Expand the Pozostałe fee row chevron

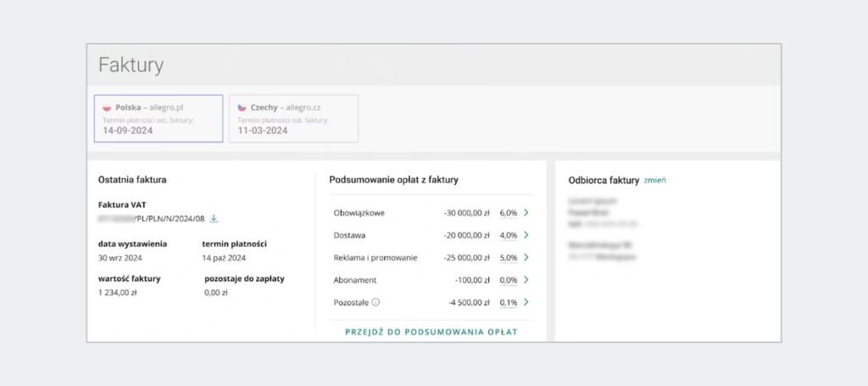(526, 302)
